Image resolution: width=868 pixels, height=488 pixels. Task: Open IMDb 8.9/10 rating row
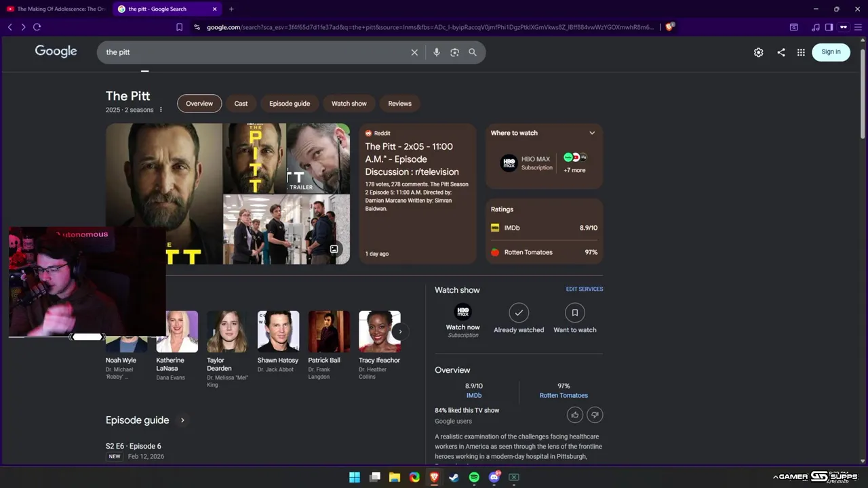[544, 228]
